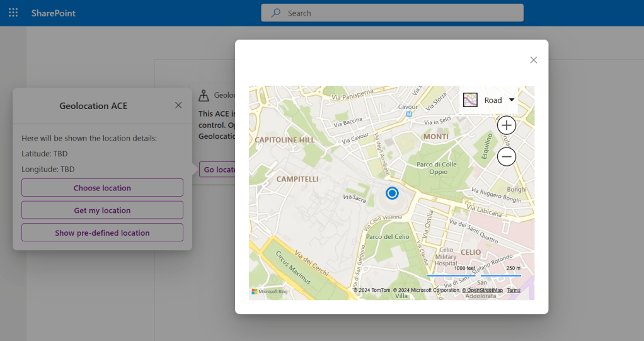Click the Road map style thumbnail icon

[470, 100]
